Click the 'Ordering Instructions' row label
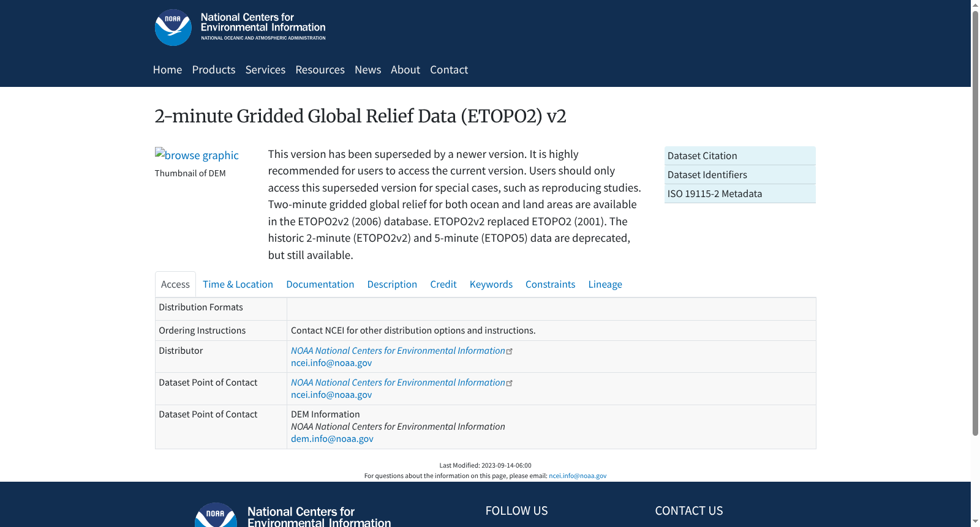The height and width of the screenshot is (527, 980). click(x=202, y=331)
